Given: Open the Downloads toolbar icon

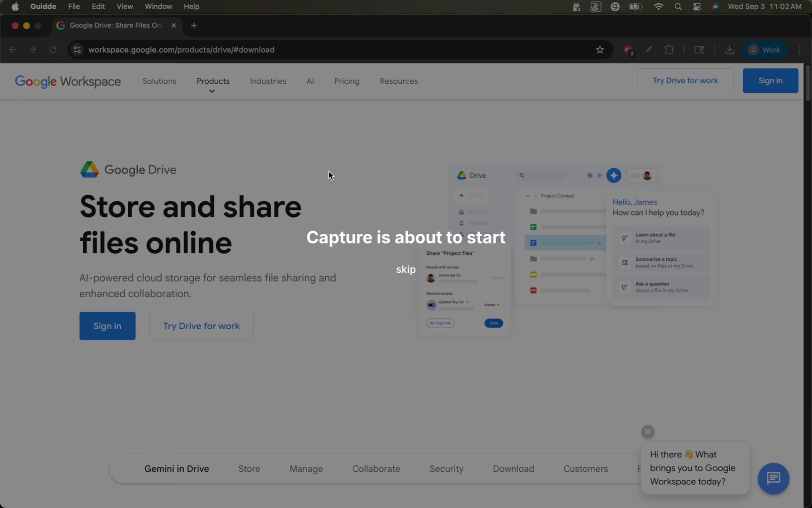Looking at the screenshot, I should (x=729, y=50).
